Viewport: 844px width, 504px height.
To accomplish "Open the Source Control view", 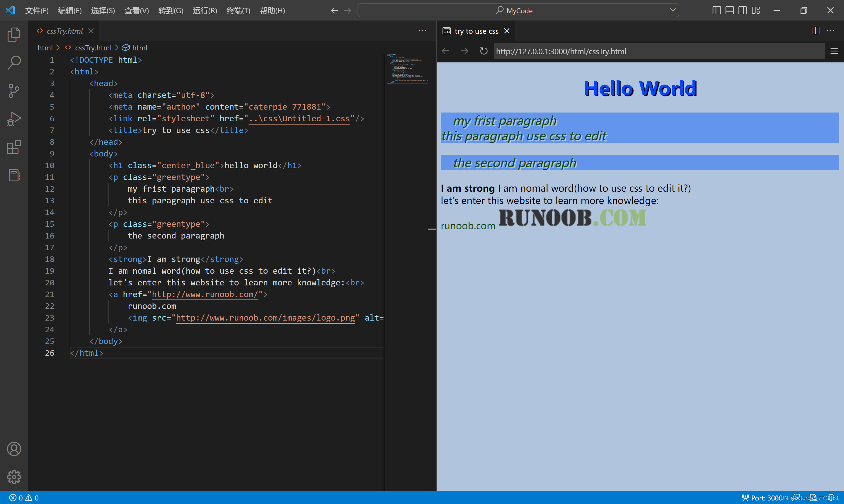I will pyautogui.click(x=14, y=91).
